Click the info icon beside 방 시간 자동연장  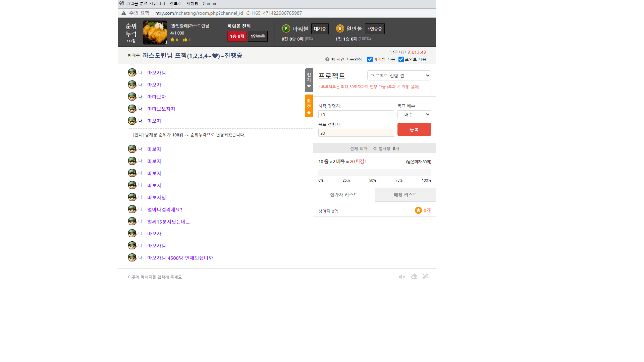click(327, 59)
